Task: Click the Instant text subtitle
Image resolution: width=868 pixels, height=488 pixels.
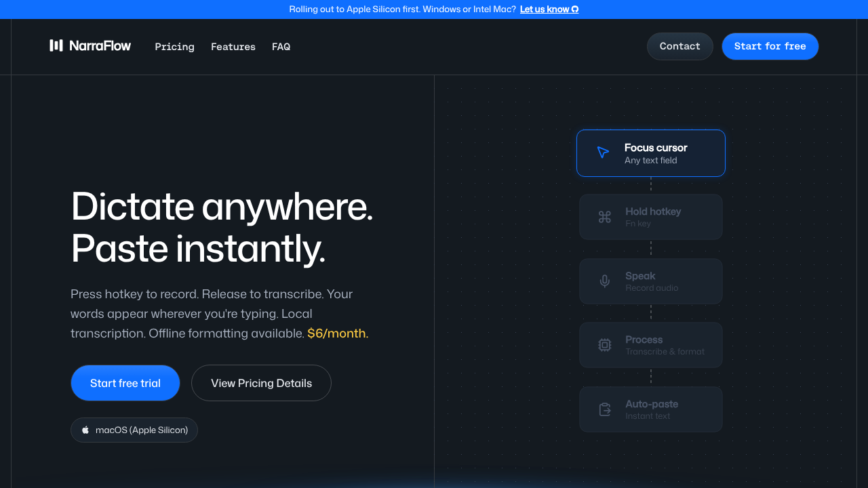Action: [x=648, y=416]
